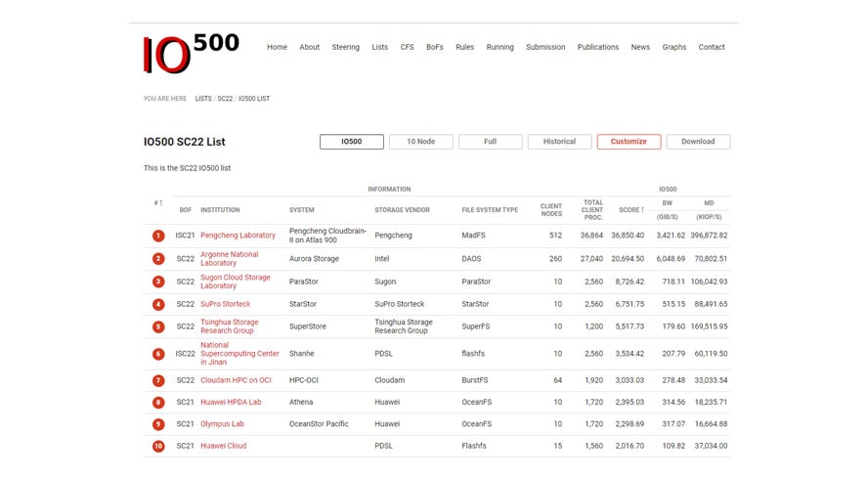Go to Steering in navigation

coord(345,47)
